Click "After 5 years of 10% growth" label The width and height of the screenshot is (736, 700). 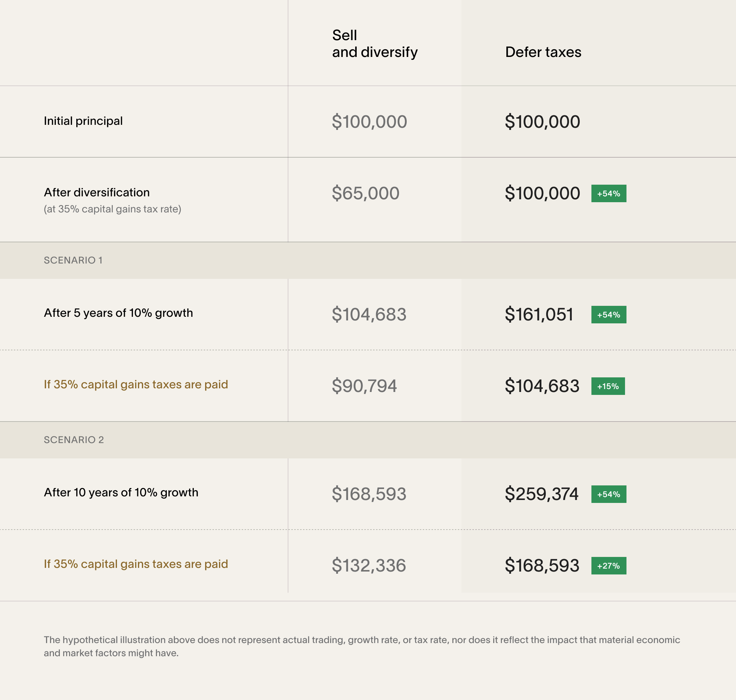tap(118, 313)
